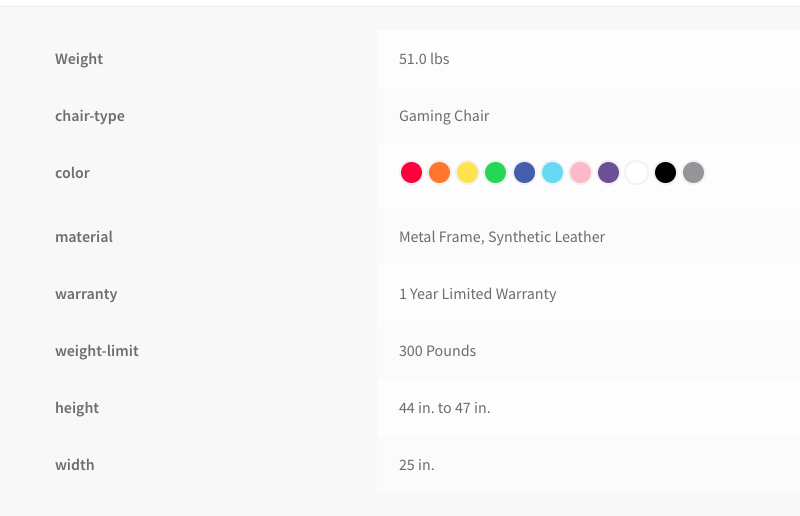
Task: Choose the purple color swatch
Action: tap(609, 173)
